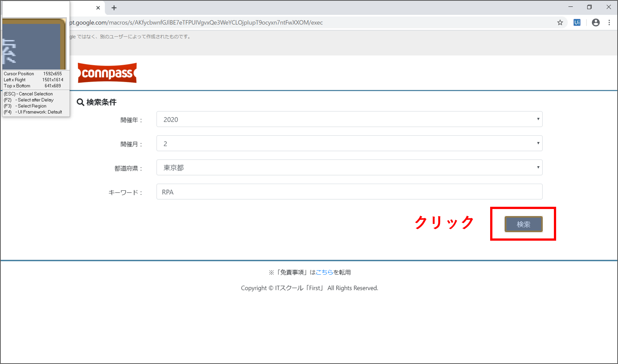Click the キーワード field containing RPA
The width and height of the screenshot is (618, 364).
(349, 192)
